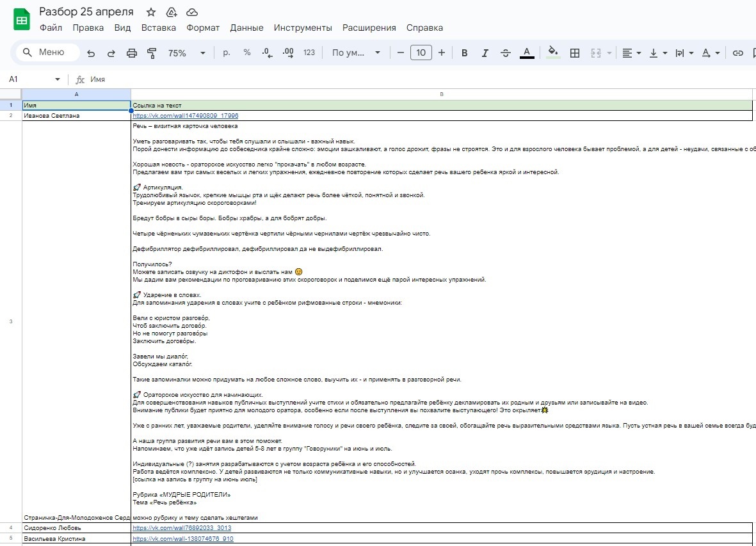756x546 pixels.
Task: Open the fill color paint bucket
Action: [554, 53]
